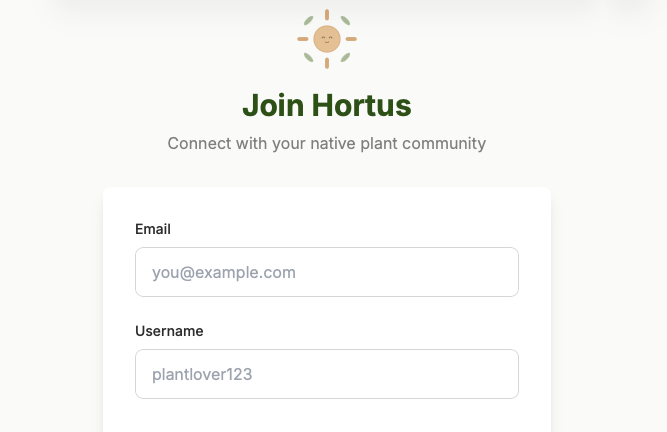Image resolution: width=667 pixels, height=432 pixels.
Task: Click the Email field label
Action: (x=153, y=229)
